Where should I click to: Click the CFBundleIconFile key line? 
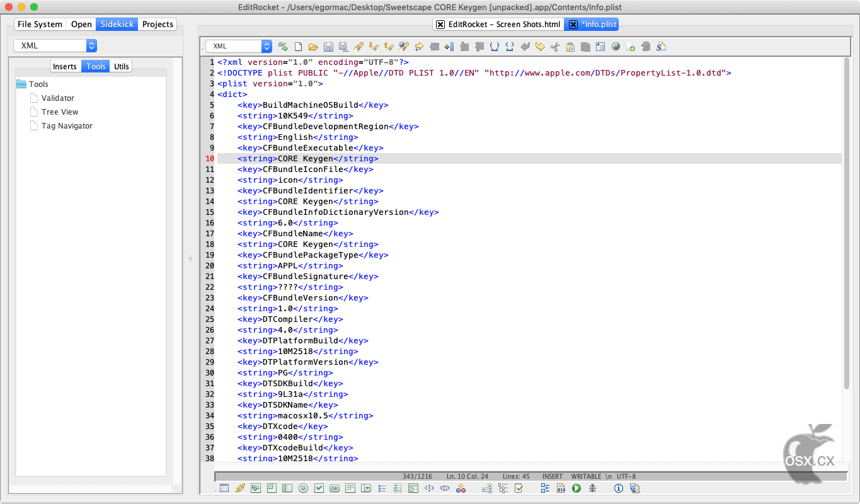pos(305,169)
